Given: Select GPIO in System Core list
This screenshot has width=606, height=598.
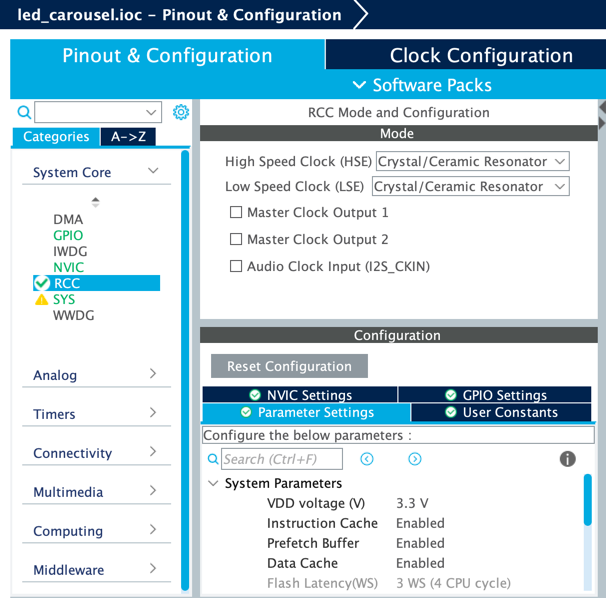Looking at the screenshot, I should click(x=68, y=235).
